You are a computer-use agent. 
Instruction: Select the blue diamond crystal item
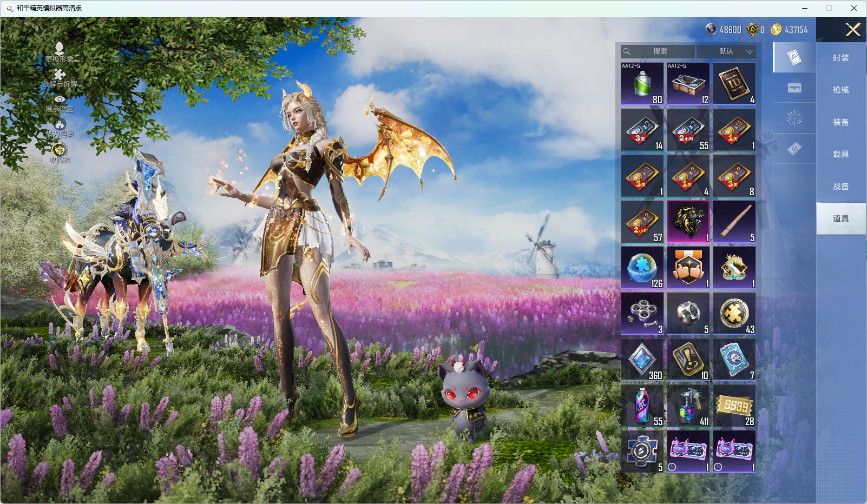coord(642,359)
